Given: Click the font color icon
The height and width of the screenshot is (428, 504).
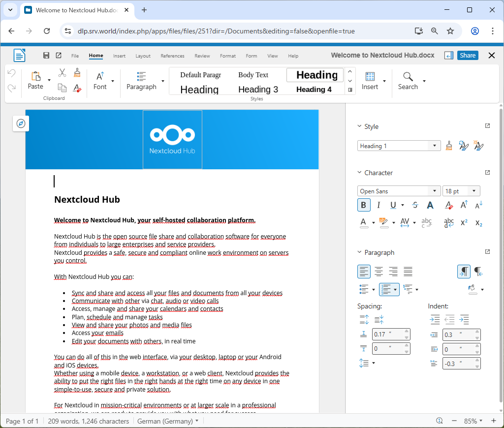Looking at the screenshot, I should tap(364, 223).
